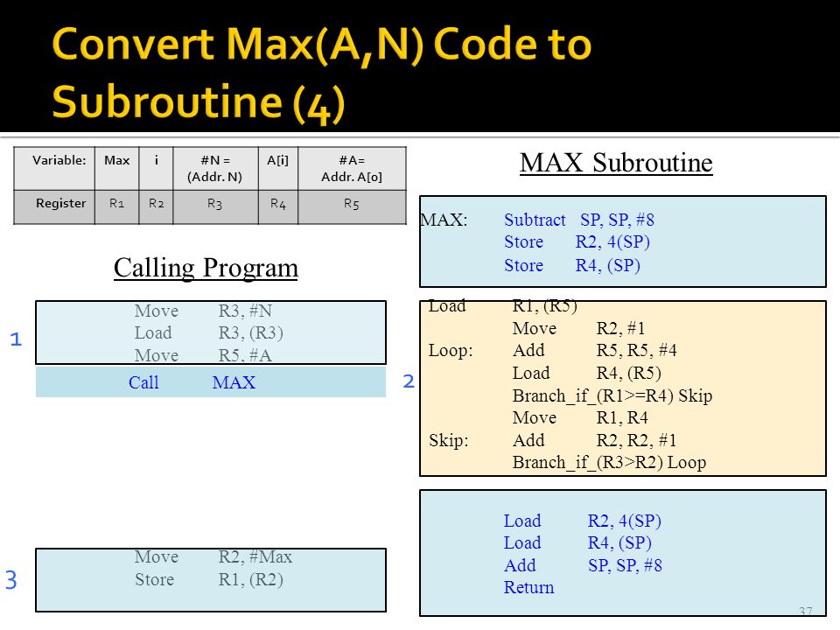Click the 'Loop:' label
Image resolution: width=840 pixels, height=630 pixels.
coord(451,351)
